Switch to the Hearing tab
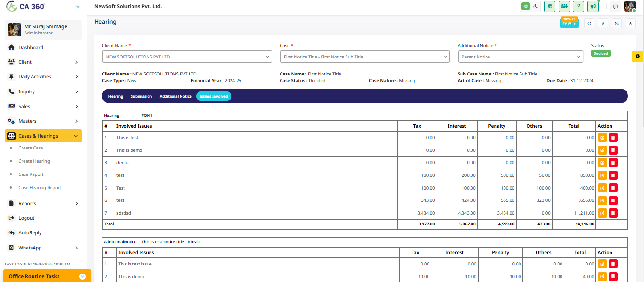The width and height of the screenshot is (644, 282). 116,96
